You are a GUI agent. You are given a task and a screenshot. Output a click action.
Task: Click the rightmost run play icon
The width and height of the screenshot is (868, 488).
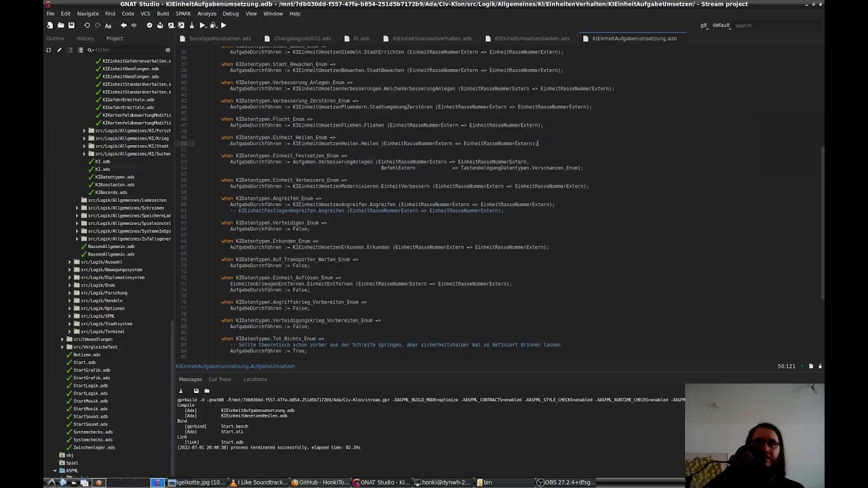(x=223, y=25)
